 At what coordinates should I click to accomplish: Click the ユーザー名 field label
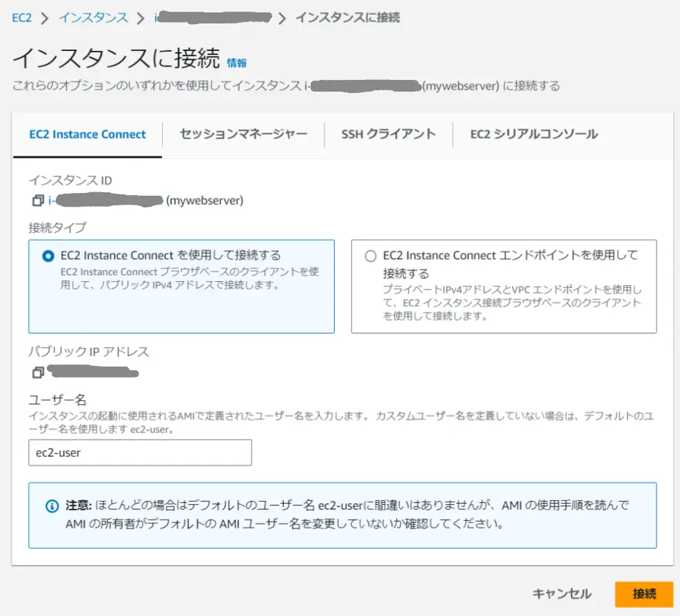pos(58,400)
